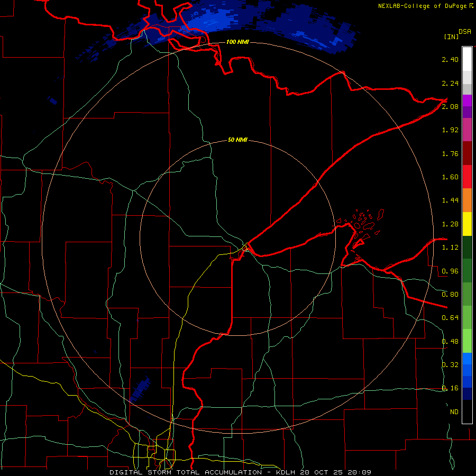Select the bright red legend swatch

(x=467, y=177)
